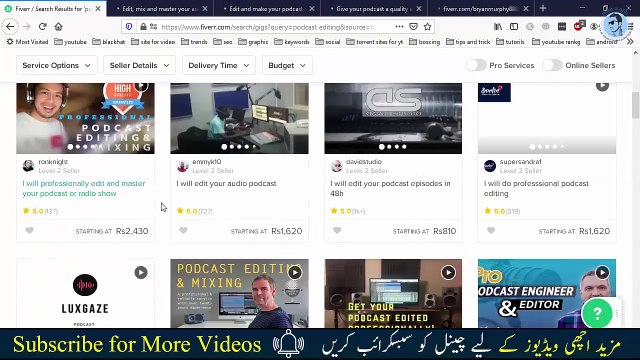Screen dimensions: 640x360
Task: Expand the Delivery Time dropdown
Action: click(219, 65)
